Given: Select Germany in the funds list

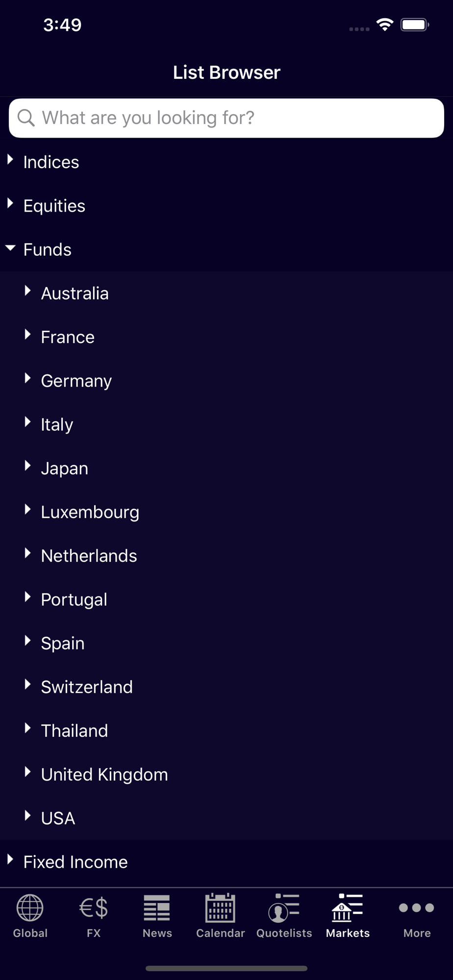Looking at the screenshot, I should pyautogui.click(x=76, y=381).
